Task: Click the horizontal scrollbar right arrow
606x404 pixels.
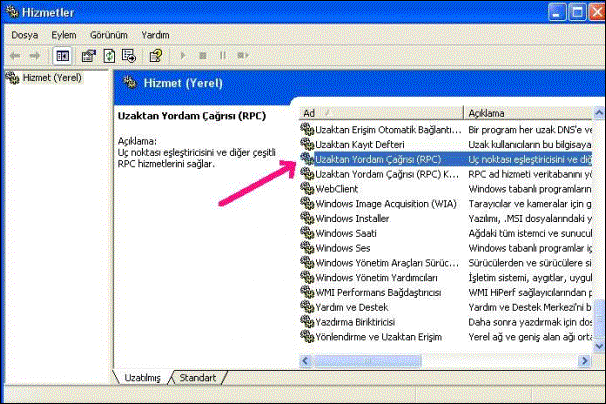Action: click(585, 361)
